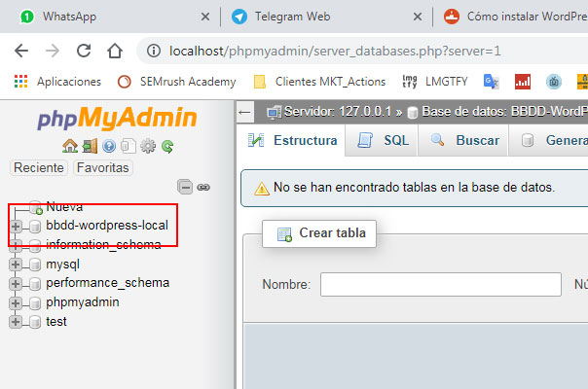The image size is (588, 389).
Task: Open Clientes MKT_Actions bookmark folder
Action: (x=319, y=82)
